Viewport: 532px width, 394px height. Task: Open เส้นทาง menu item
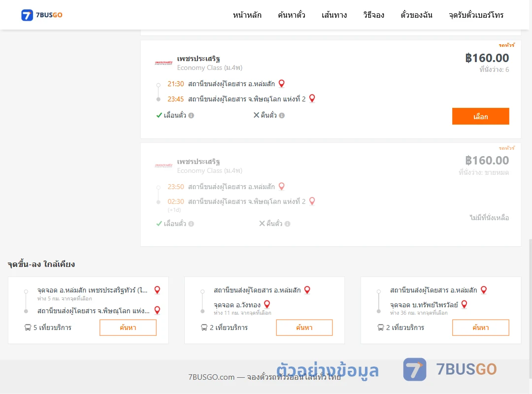click(x=334, y=15)
